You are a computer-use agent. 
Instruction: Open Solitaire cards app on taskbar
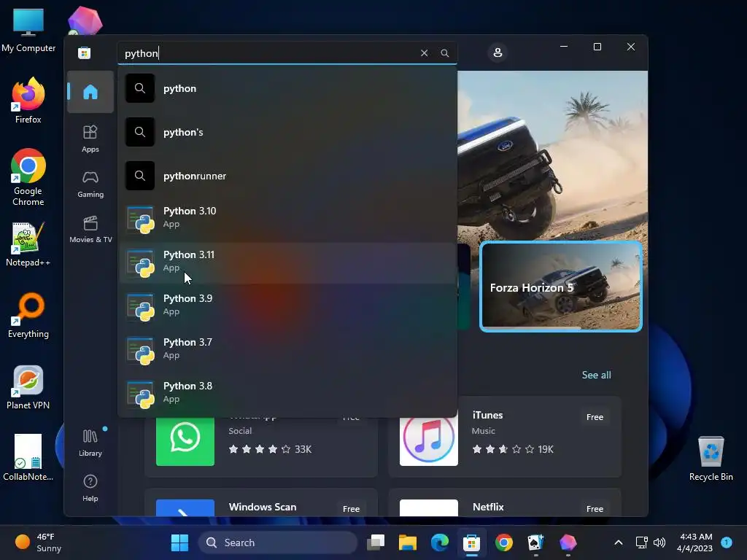[535, 542]
